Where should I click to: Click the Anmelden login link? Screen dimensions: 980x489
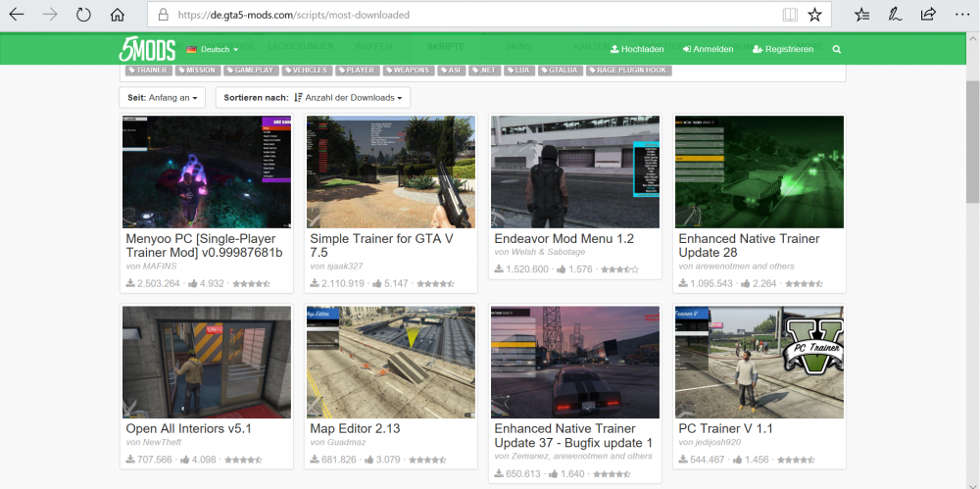coord(709,49)
